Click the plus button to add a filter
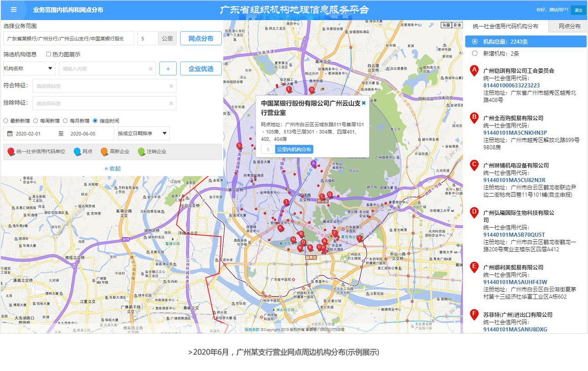 click(x=168, y=69)
